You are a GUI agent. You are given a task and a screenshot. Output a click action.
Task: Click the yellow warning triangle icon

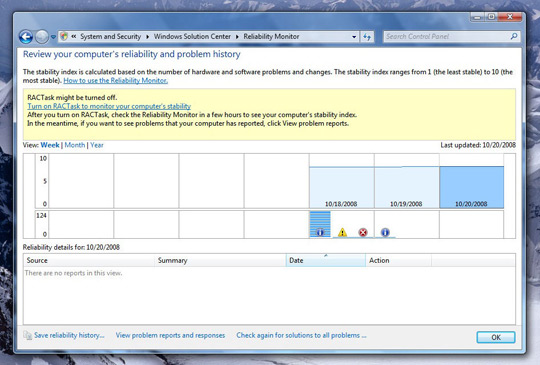(342, 232)
